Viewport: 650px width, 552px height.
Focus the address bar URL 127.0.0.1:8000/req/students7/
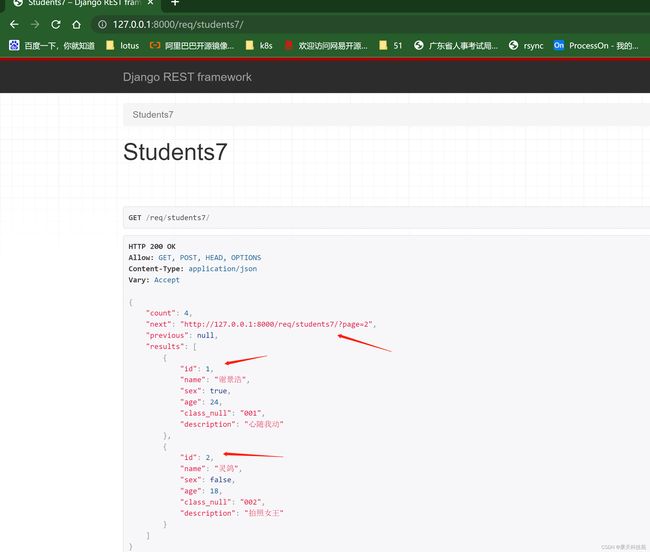coord(178,24)
